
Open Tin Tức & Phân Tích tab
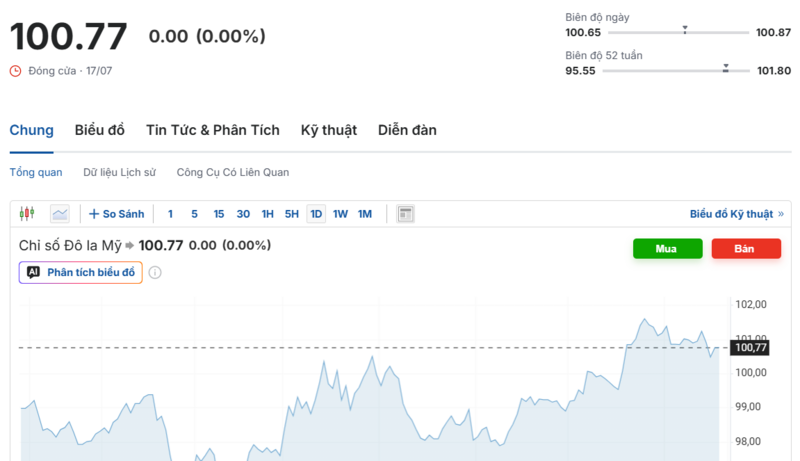[x=213, y=131]
